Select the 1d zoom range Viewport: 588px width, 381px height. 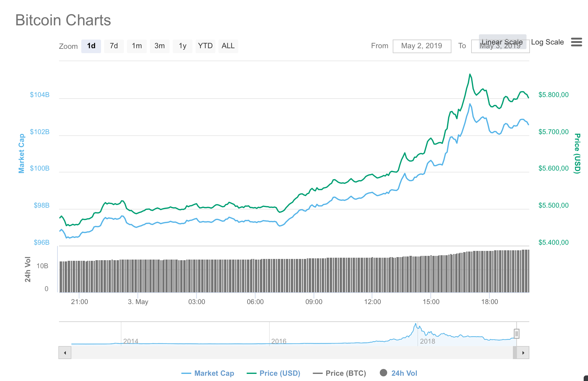91,46
